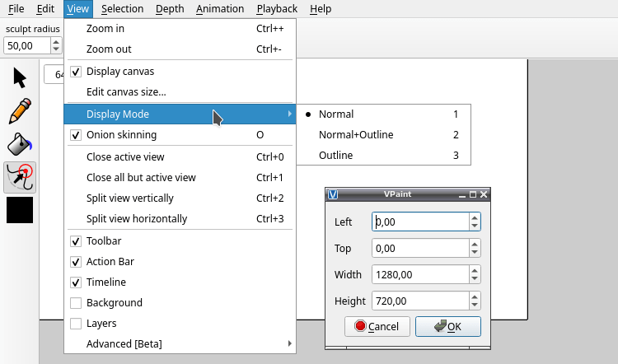Decrease the Width value

pos(475,279)
